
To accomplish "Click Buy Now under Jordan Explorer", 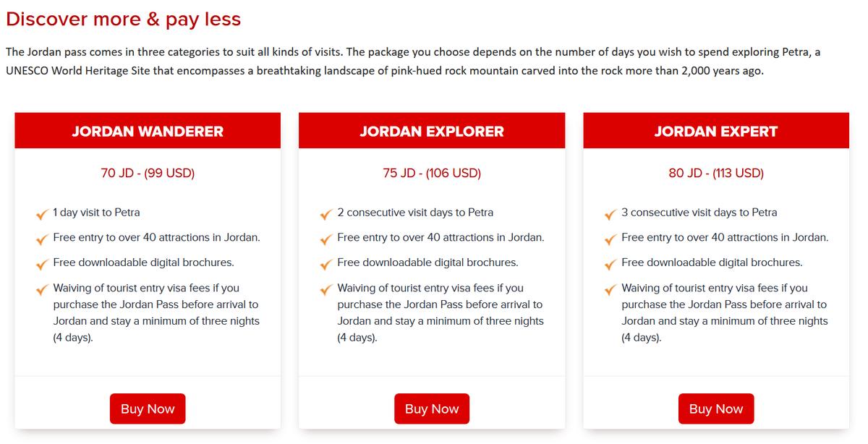I will [x=432, y=409].
